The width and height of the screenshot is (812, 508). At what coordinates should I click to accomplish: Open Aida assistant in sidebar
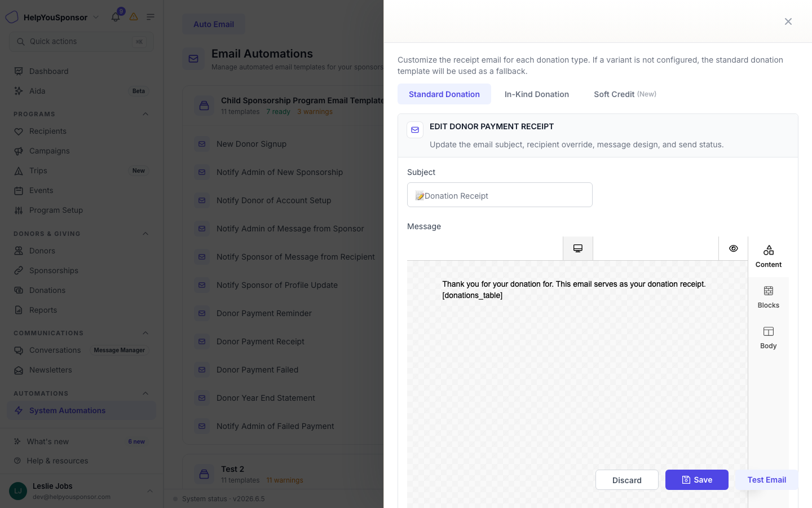(81, 91)
